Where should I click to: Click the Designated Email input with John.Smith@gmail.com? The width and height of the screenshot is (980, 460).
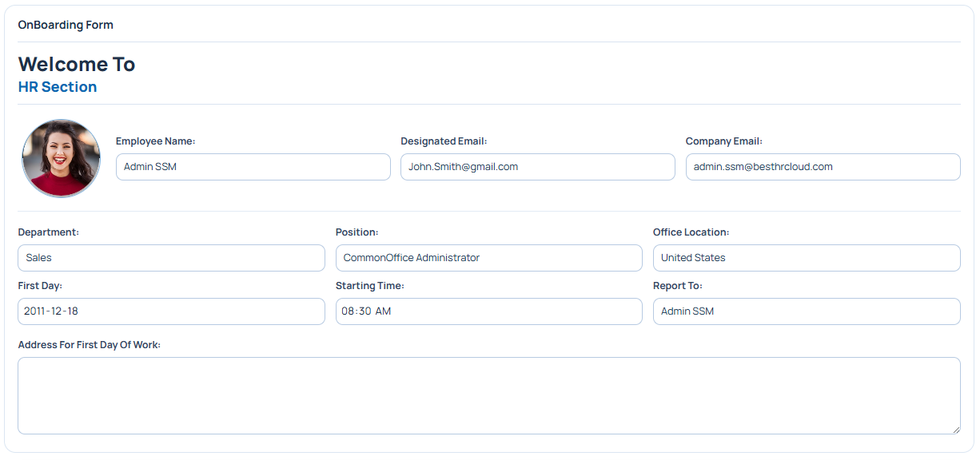pyautogui.click(x=537, y=166)
